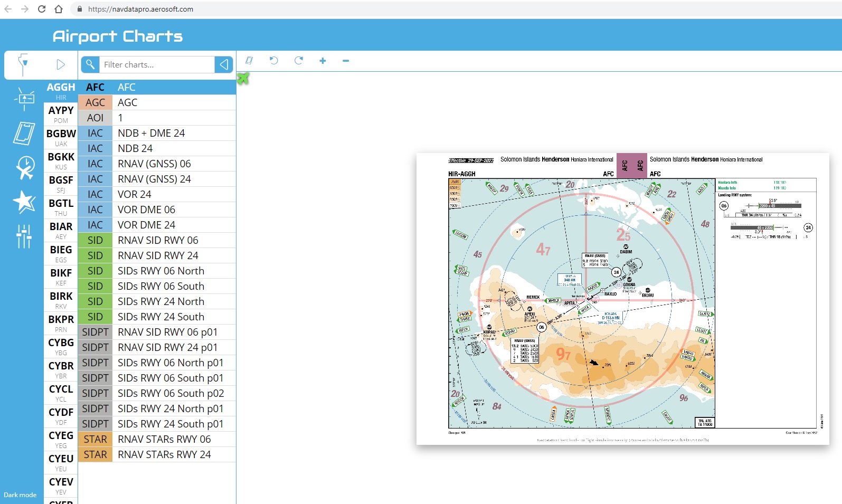
Task: Click the page icon in the chart toolbar
Action: [249, 61]
